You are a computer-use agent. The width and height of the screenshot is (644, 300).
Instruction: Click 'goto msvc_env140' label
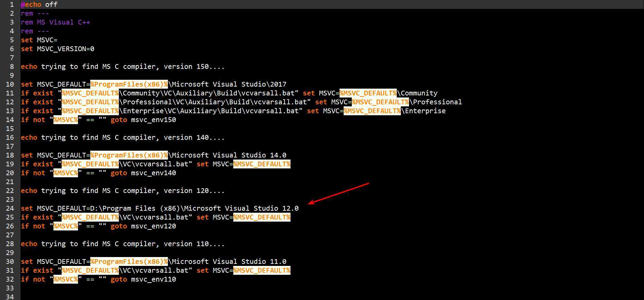point(143,173)
